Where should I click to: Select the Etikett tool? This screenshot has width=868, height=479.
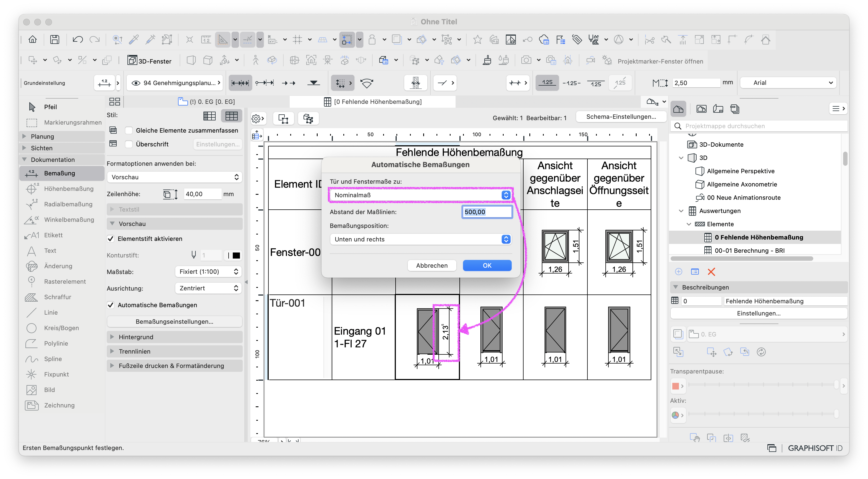pyautogui.click(x=62, y=235)
